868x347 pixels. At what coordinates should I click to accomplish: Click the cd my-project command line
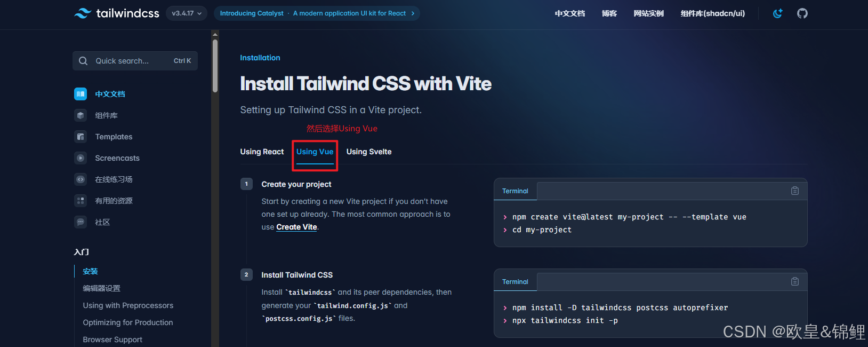[x=542, y=230]
